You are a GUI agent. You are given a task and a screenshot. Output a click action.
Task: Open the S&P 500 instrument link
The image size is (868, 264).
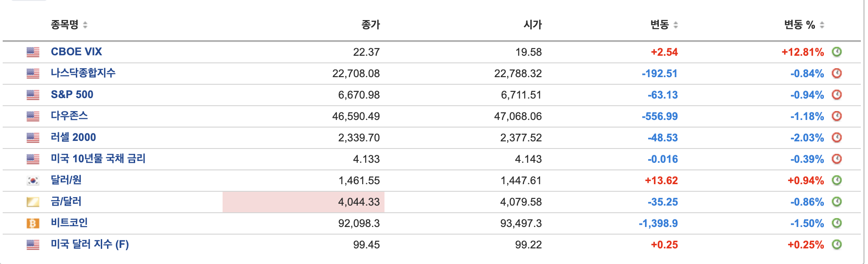70,95
